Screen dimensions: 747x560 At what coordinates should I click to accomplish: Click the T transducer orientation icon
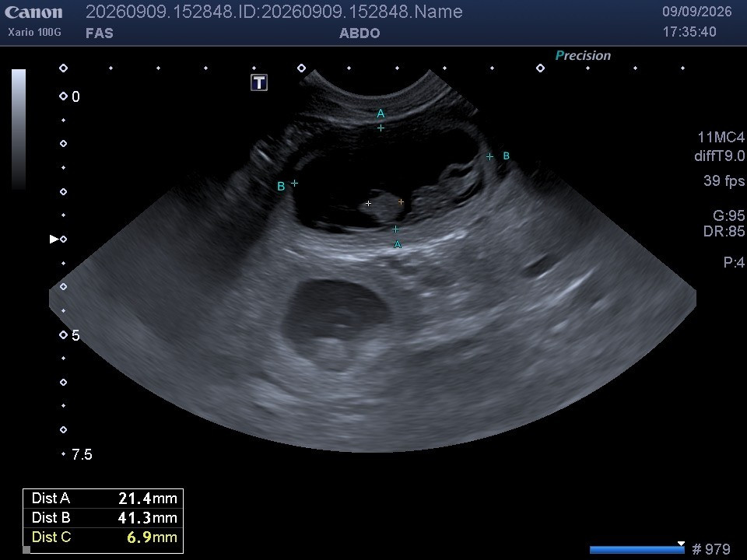[x=259, y=83]
